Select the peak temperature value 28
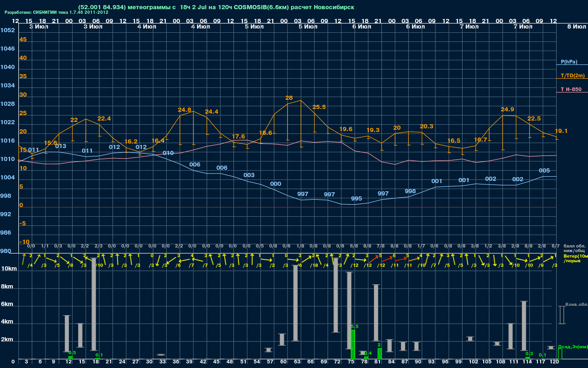 289,98
